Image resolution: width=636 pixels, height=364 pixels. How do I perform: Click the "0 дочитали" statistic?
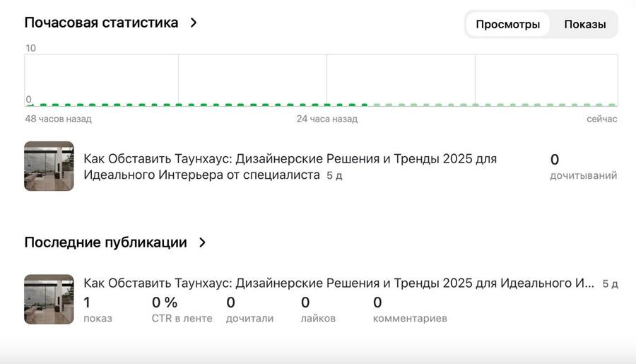(x=249, y=310)
